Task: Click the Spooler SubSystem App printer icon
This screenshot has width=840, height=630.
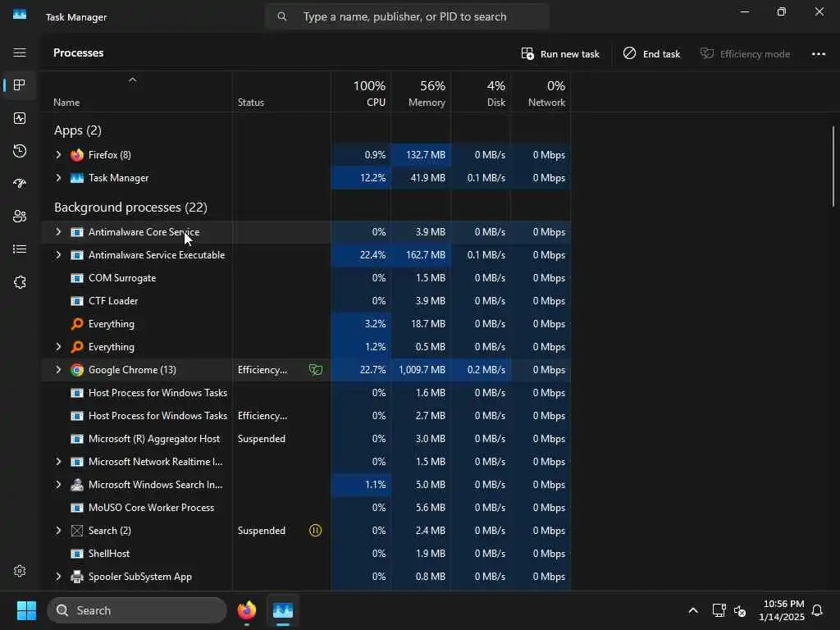Action: click(77, 577)
